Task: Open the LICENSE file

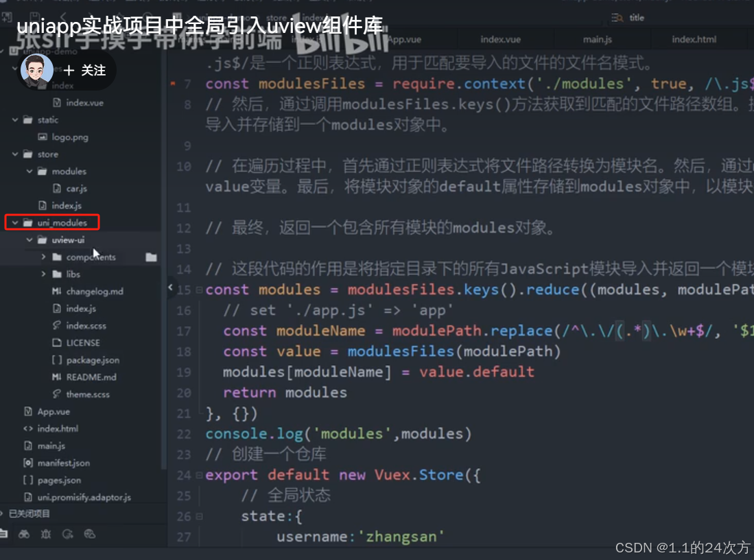Action: (x=83, y=343)
